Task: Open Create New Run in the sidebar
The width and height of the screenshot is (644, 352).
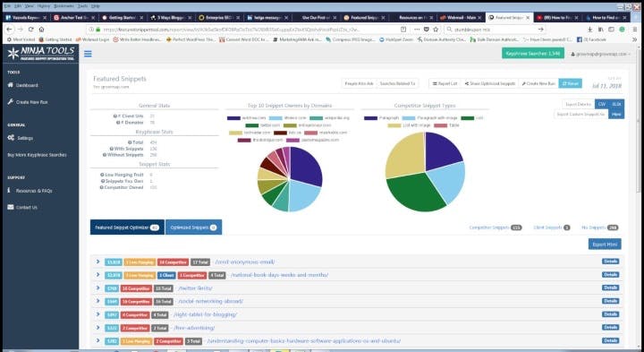Action: click(28, 101)
